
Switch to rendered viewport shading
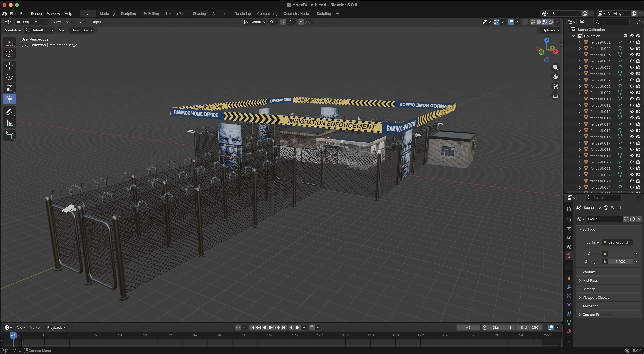[551, 22]
